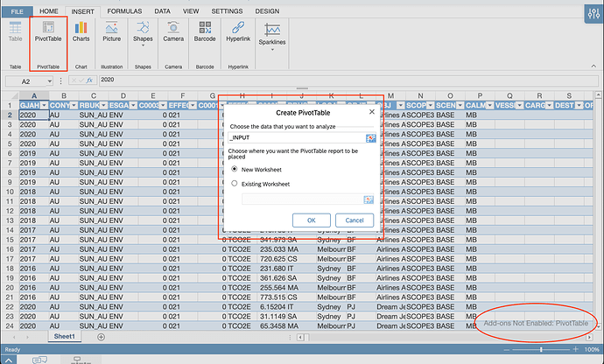This screenshot has height=364, width=604.
Task: Expand the Sparklines dropdown
Action: (272, 49)
